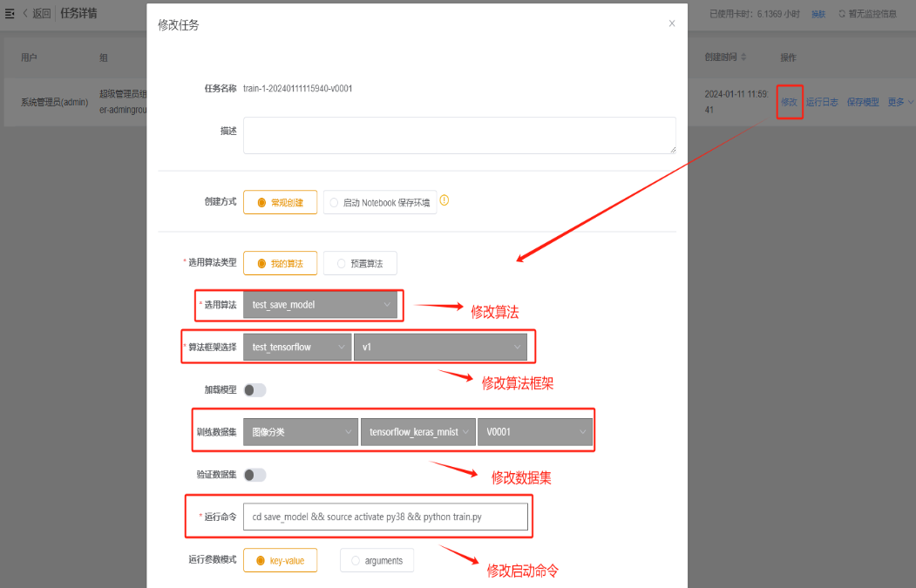Select the 常规创建 radio option
The height and width of the screenshot is (588, 916).
(280, 202)
